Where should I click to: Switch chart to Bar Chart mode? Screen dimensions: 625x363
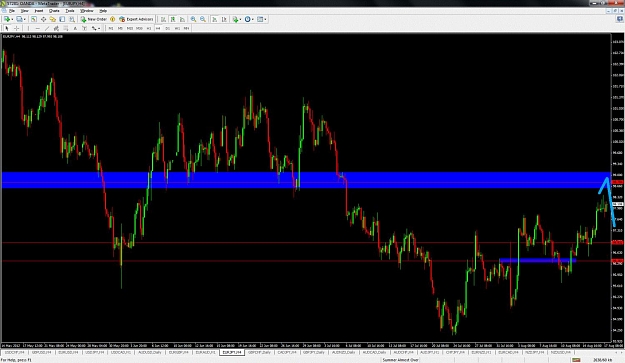[163, 19]
